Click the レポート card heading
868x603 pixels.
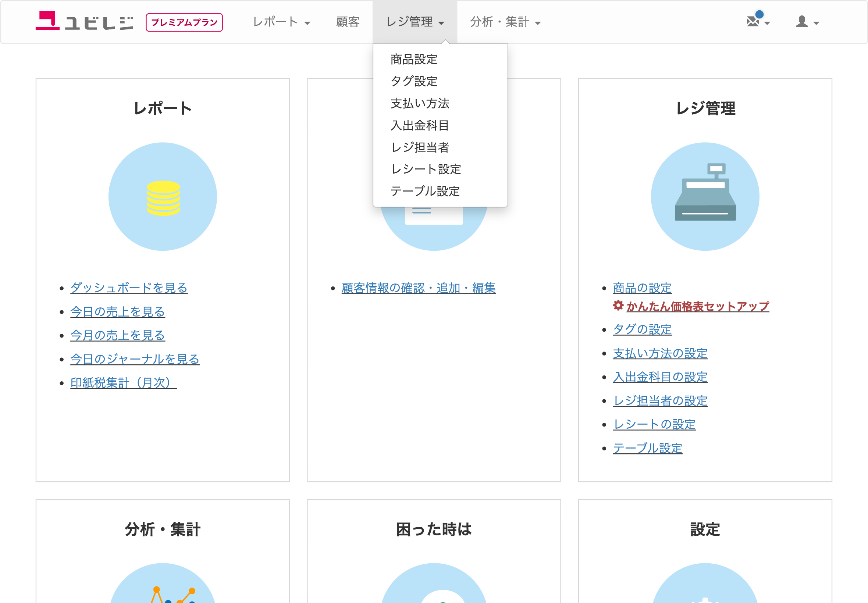click(x=163, y=108)
